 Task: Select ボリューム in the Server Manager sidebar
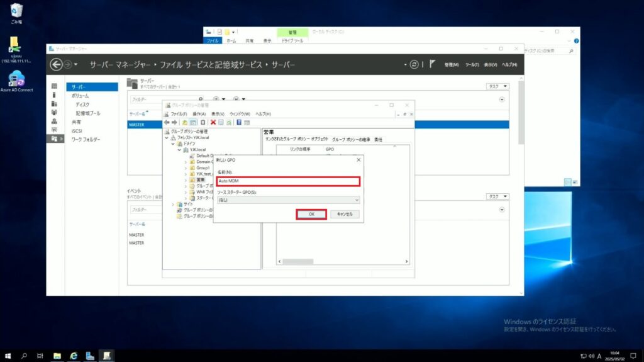80,96
